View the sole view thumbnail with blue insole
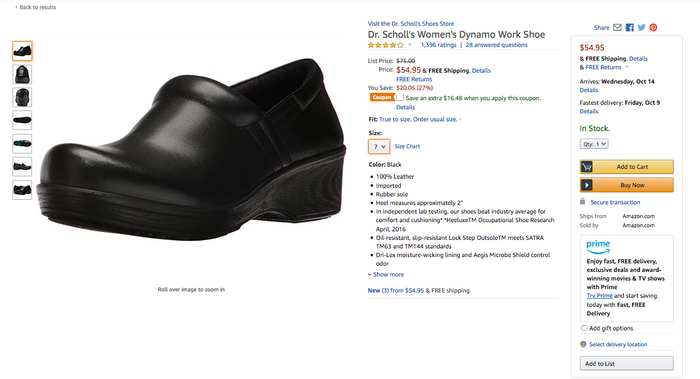Screen dimensions: 700x379 22,143
